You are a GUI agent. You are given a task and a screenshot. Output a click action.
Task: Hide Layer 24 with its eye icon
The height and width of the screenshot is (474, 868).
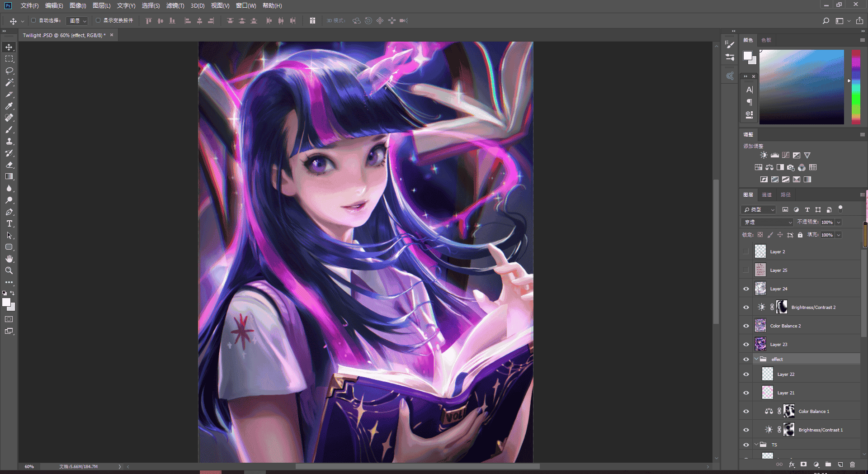click(x=746, y=289)
